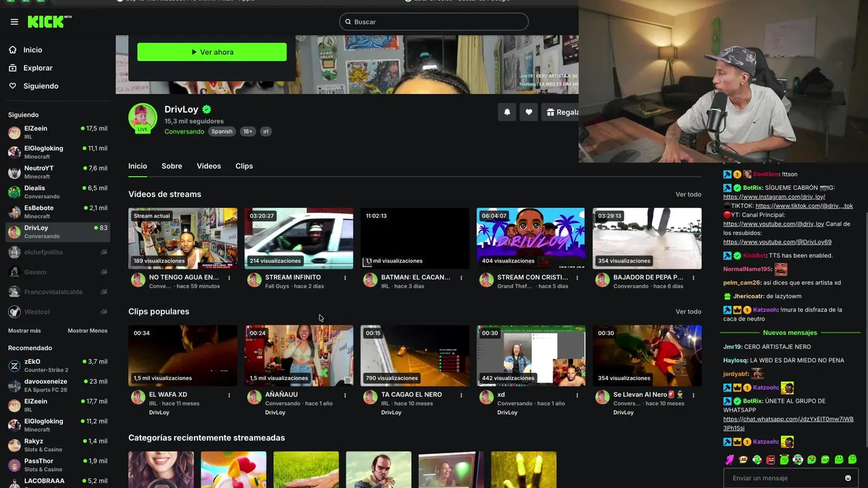This screenshot has width=868, height=488.
Task: Click Ver todo for Clips populares
Action: [x=688, y=312]
